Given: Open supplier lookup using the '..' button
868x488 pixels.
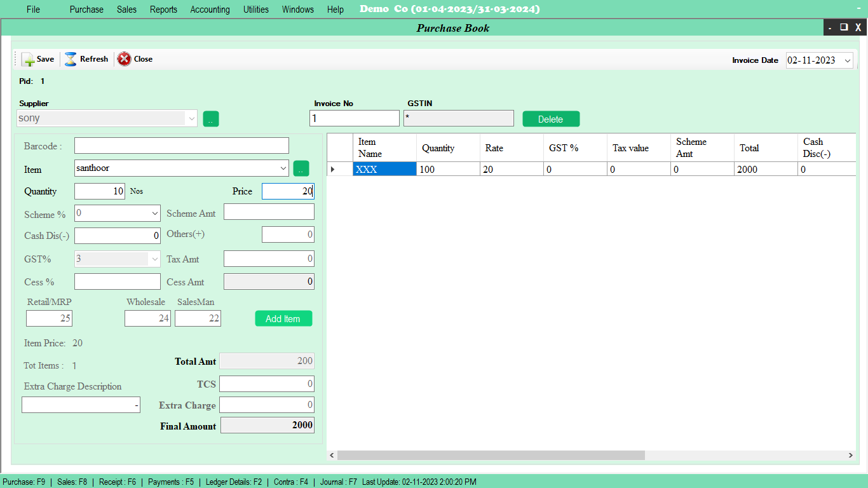Looking at the screenshot, I should pyautogui.click(x=210, y=119).
